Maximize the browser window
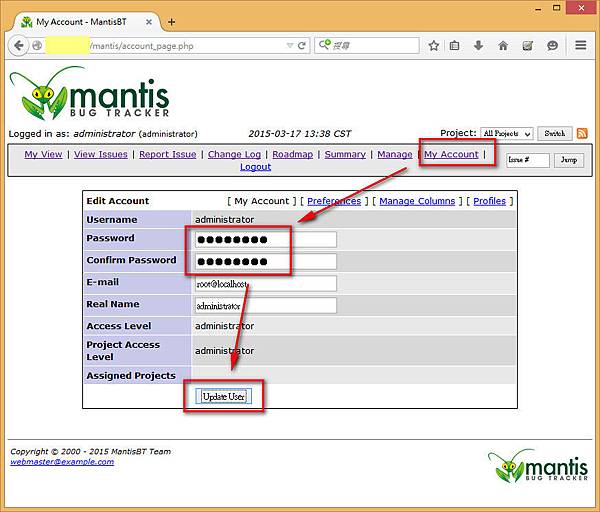This screenshot has height=512, width=600. point(557,8)
